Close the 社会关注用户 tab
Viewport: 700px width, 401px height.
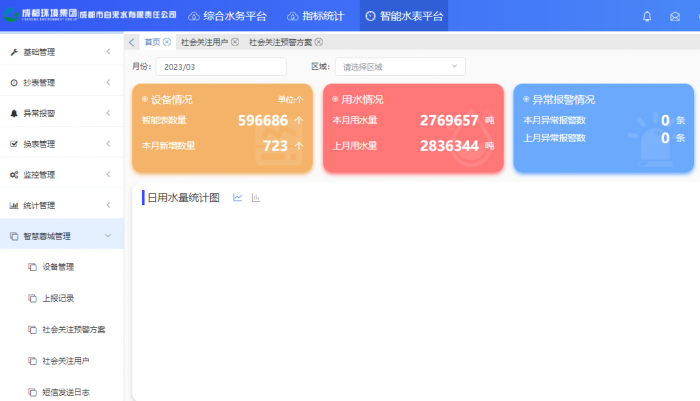pos(235,42)
